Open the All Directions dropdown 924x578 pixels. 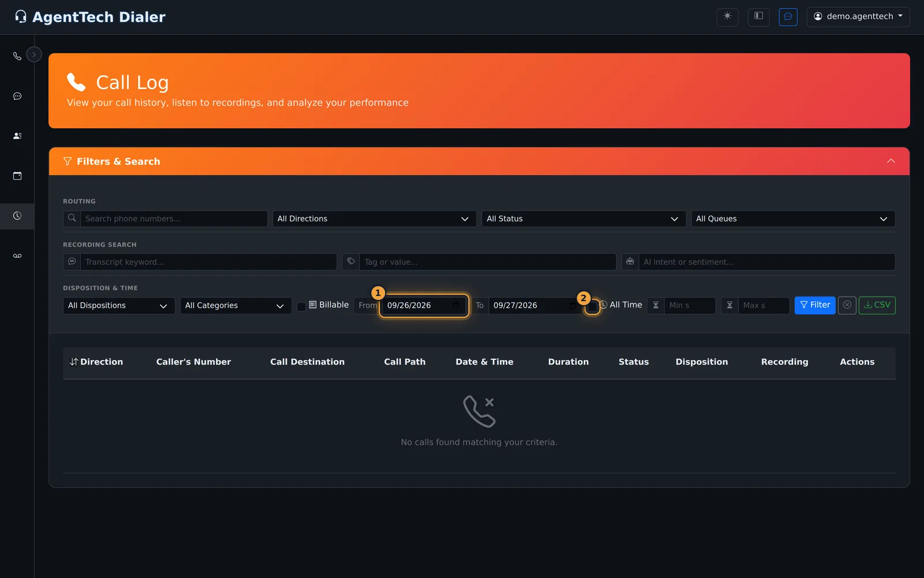(374, 218)
